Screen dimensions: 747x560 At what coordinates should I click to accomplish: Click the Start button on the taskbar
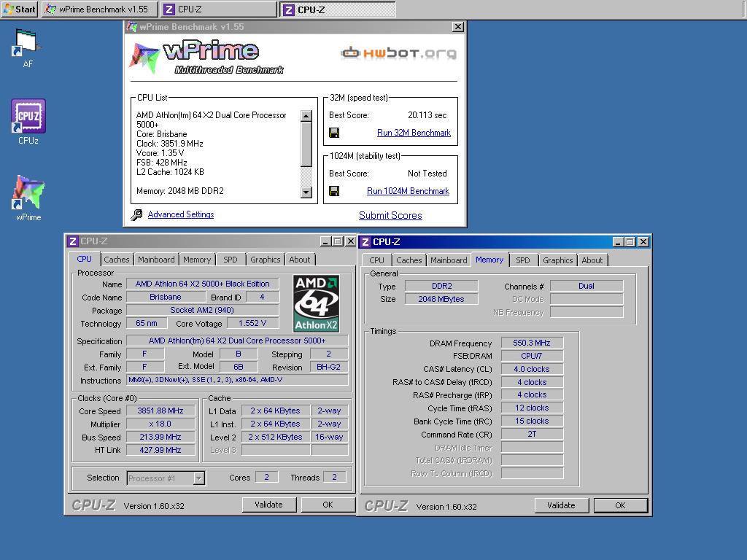(x=20, y=9)
